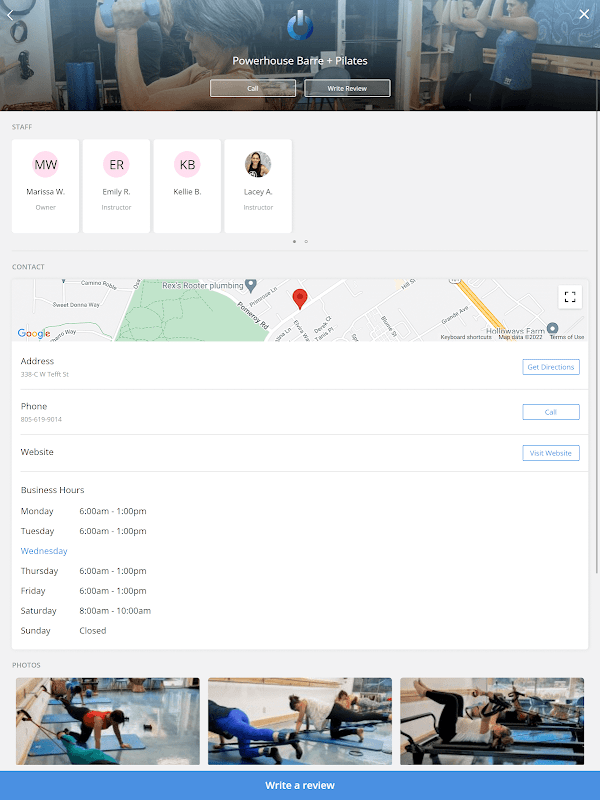Go back using the left arrow icon

[x=10, y=15]
